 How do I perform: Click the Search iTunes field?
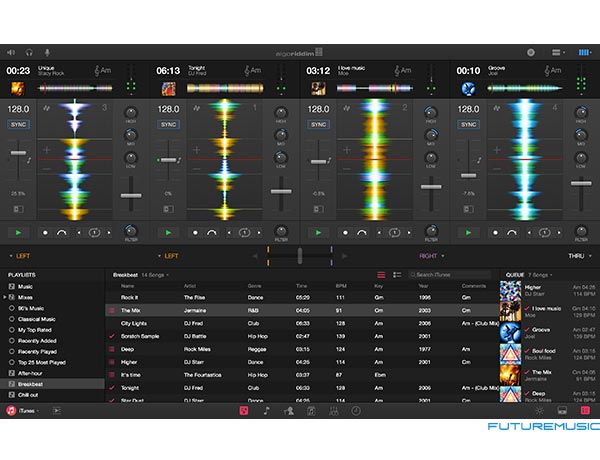pyautogui.click(x=450, y=275)
